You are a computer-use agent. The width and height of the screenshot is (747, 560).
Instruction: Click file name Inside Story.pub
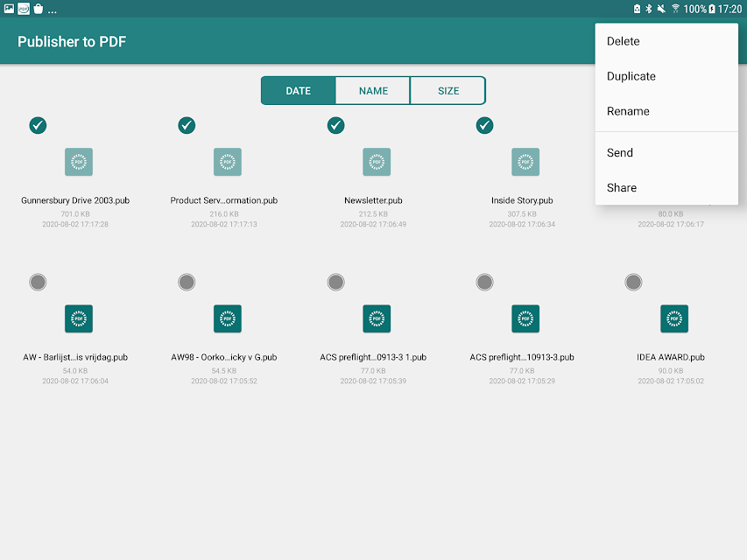(522, 200)
